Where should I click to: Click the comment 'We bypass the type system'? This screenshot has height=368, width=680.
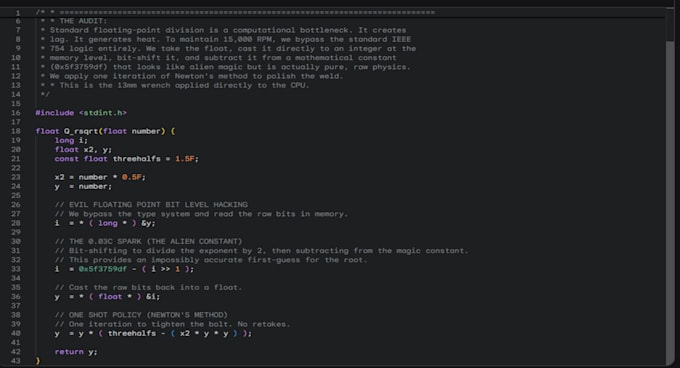point(129,214)
